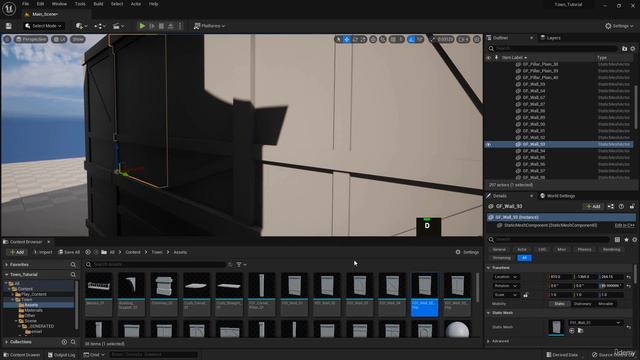Click the Save All button
Viewport: 640px width, 360px height.
tap(69, 252)
